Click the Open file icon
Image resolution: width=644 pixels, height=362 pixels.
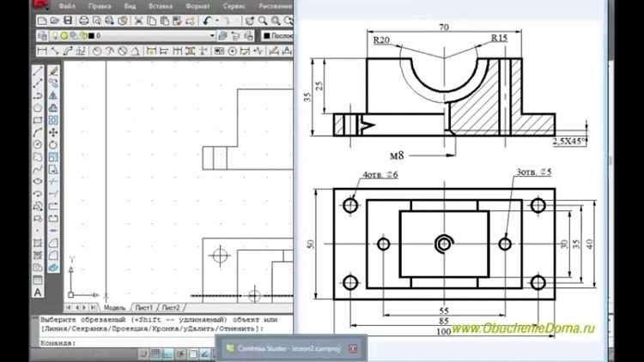click(55, 21)
